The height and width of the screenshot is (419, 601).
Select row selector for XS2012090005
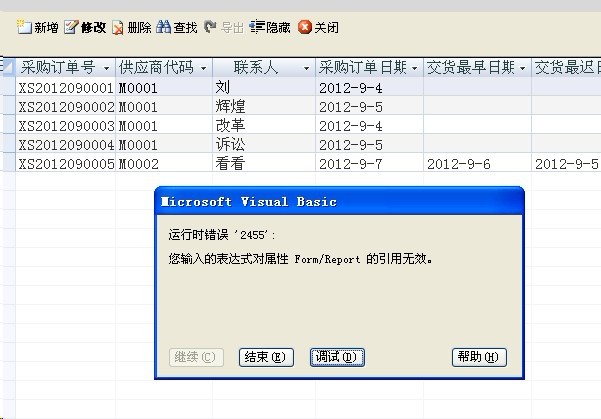pyautogui.click(x=8, y=163)
